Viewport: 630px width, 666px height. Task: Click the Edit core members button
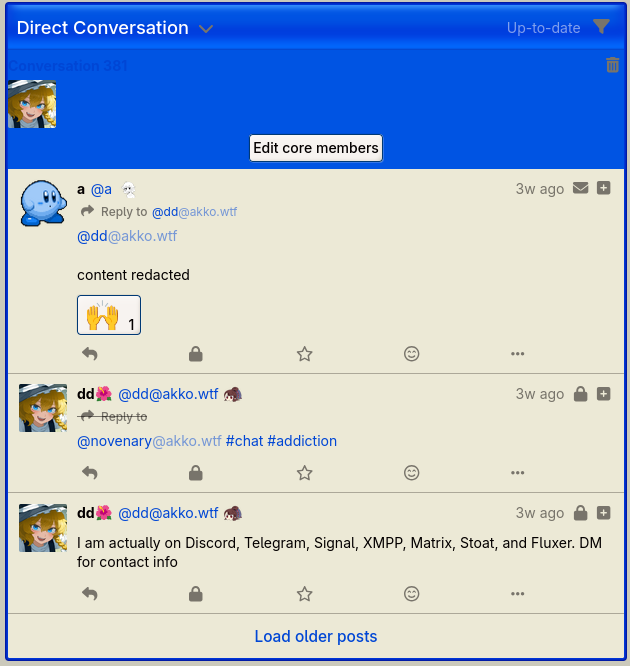pyautogui.click(x=316, y=148)
